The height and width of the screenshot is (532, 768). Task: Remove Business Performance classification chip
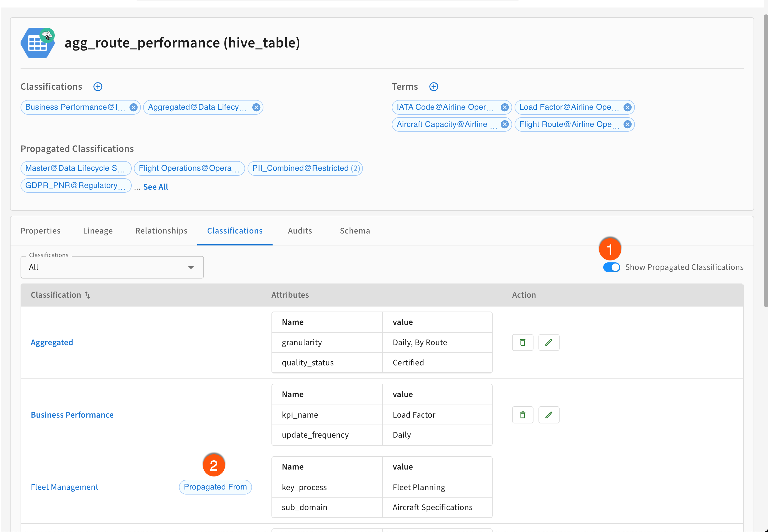[133, 107]
